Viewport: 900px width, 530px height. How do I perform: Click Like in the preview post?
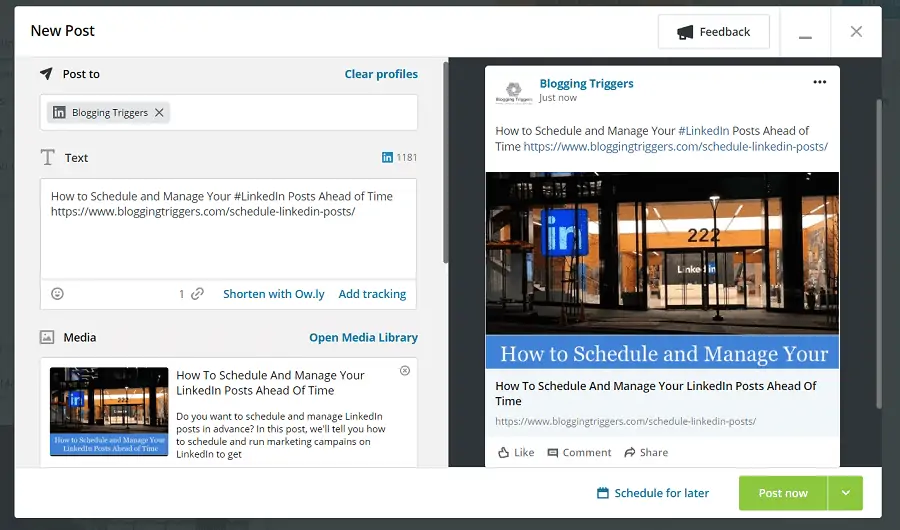[516, 452]
